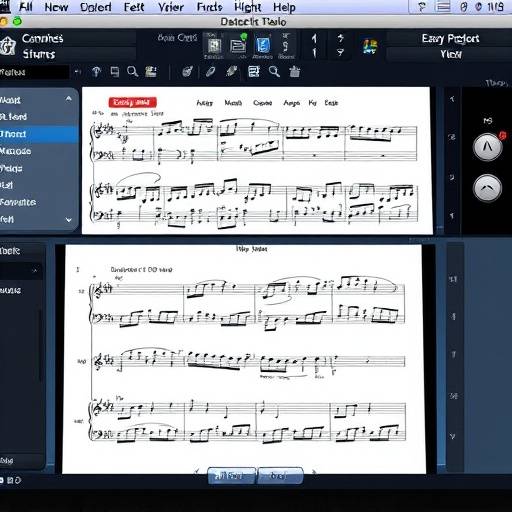Click the Ky tab above the upper score

pyautogui.click(x=312, y=103)
